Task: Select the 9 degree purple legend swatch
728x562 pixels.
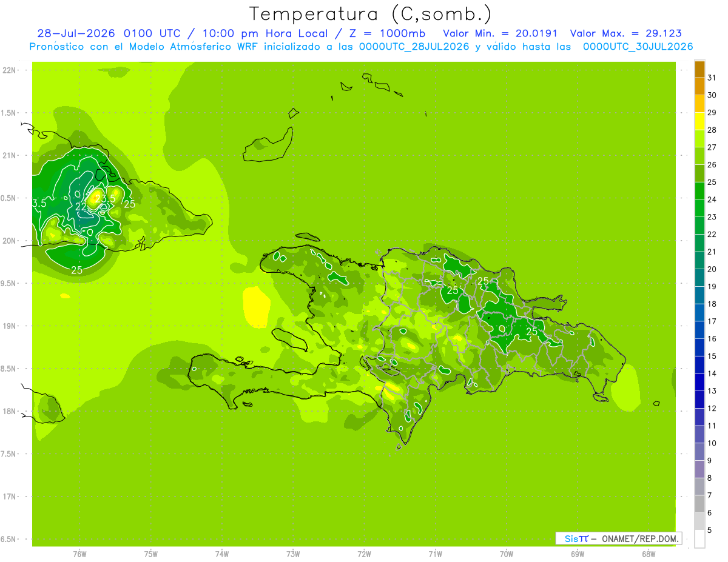Action: (699, 452)
